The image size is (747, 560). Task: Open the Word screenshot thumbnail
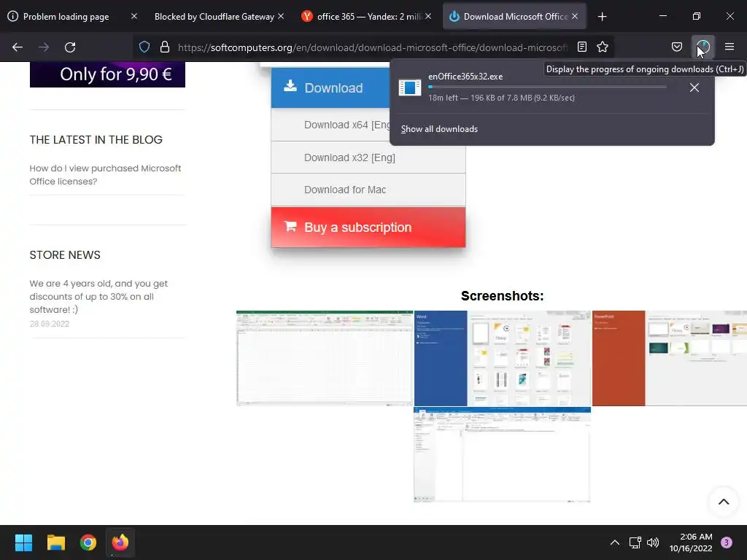[x=503, y=358]
